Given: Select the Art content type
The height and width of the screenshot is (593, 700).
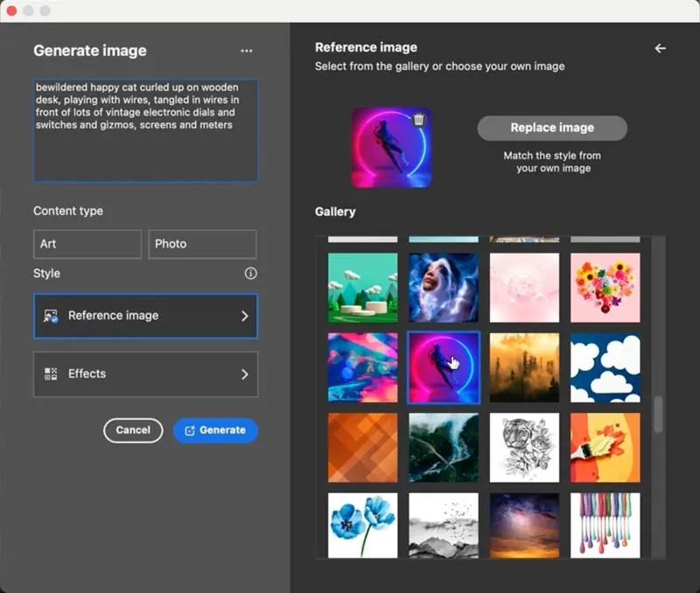Looking at the screenshot, I should coord(87,244).
